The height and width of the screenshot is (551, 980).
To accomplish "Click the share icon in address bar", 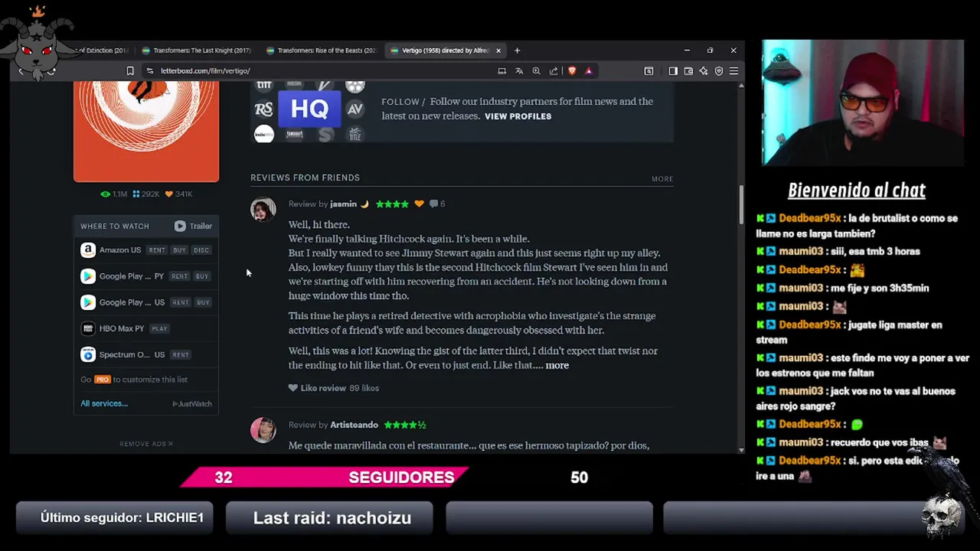I will pos(554,71).
